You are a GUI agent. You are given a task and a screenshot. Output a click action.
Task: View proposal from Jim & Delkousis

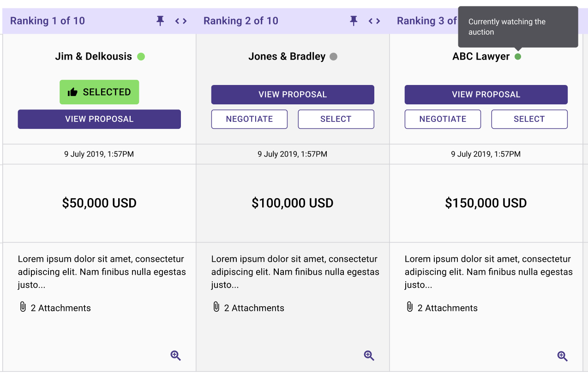tap(99, 119)
